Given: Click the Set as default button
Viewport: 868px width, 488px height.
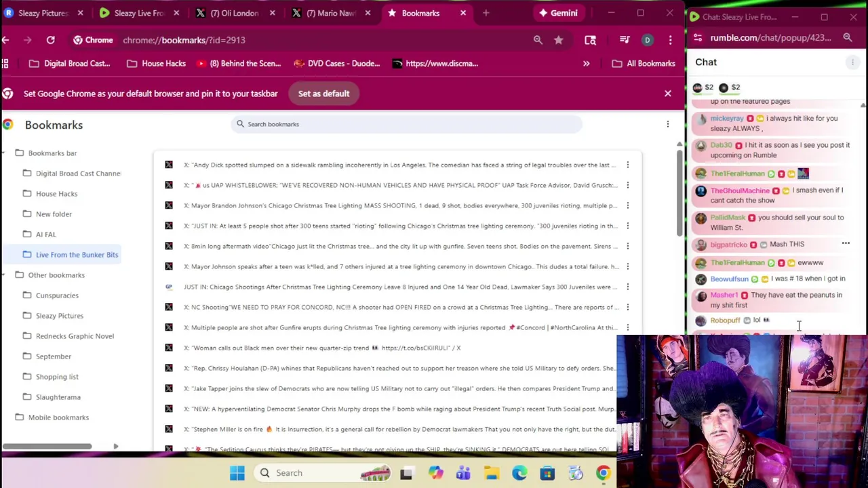Looking at the screenshot, I should pos(323,94).
